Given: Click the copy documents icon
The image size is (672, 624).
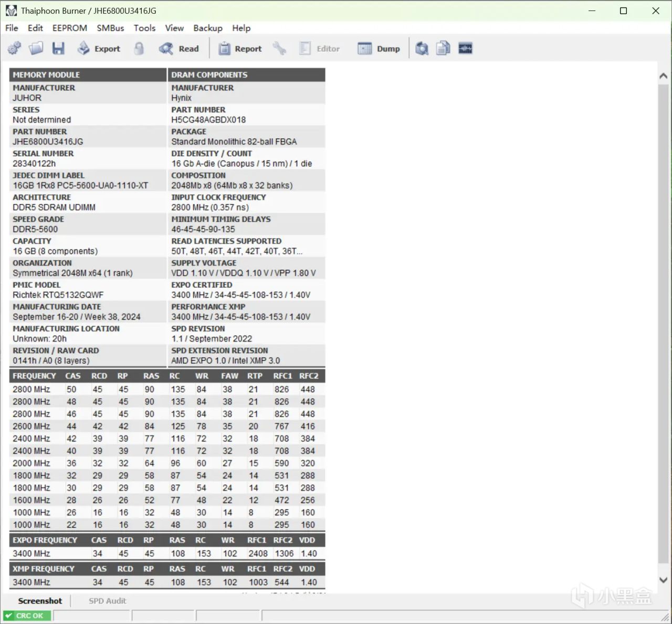Looking at the screenshot, I should [x=444, y=49].
